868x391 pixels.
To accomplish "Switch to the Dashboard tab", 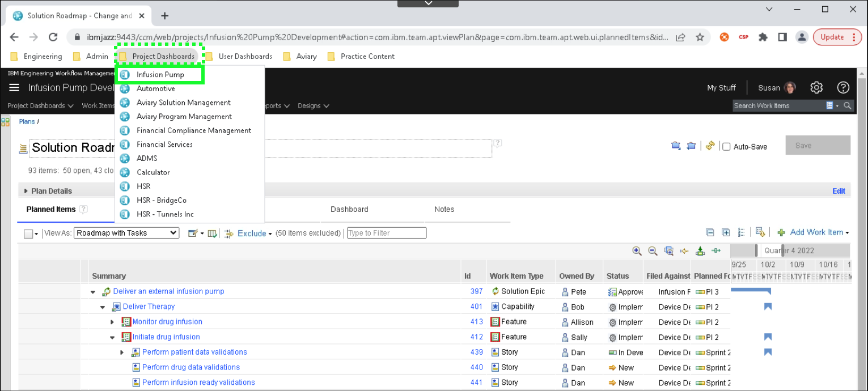I will coord(349,210).
